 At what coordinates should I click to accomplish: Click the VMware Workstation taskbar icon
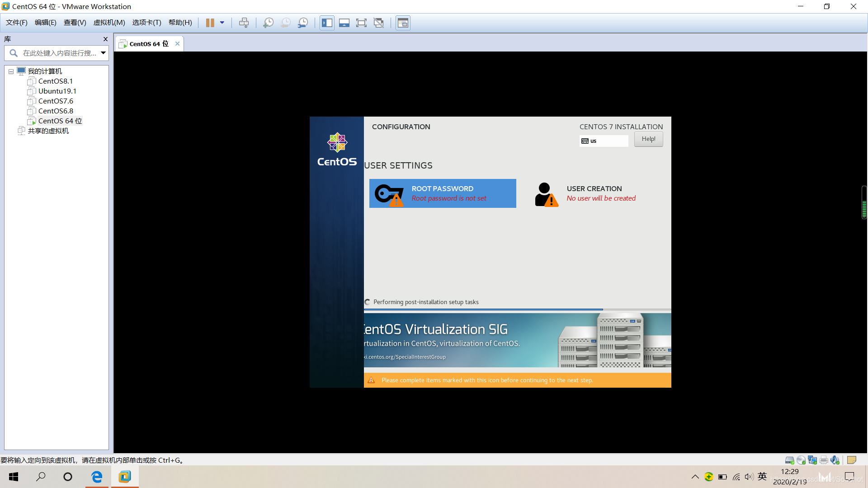point(125,477)
